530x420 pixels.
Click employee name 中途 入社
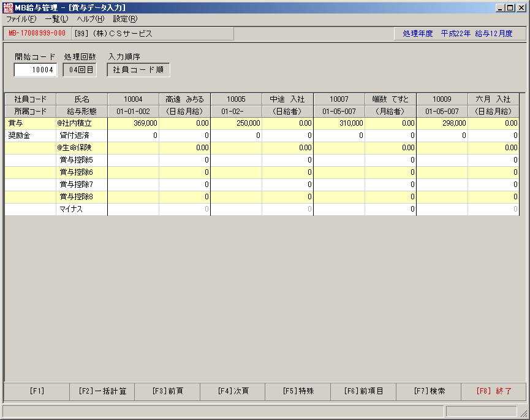click(287, 99)
